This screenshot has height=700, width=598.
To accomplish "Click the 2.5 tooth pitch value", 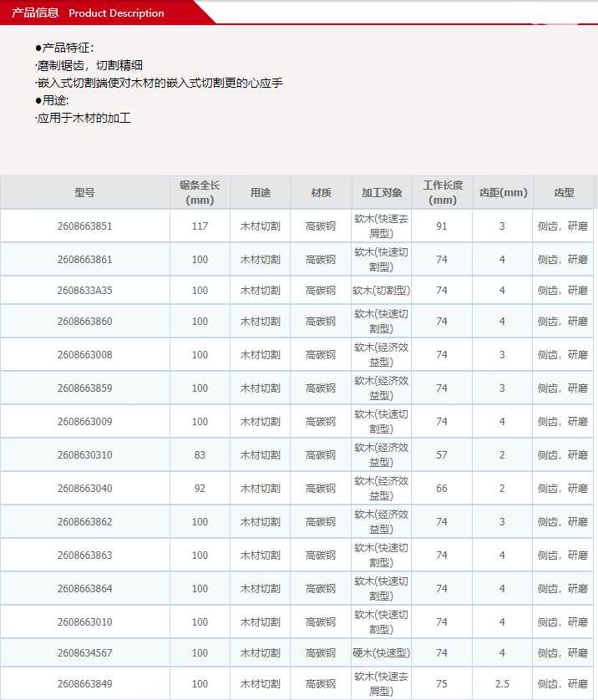I will 503,684.
